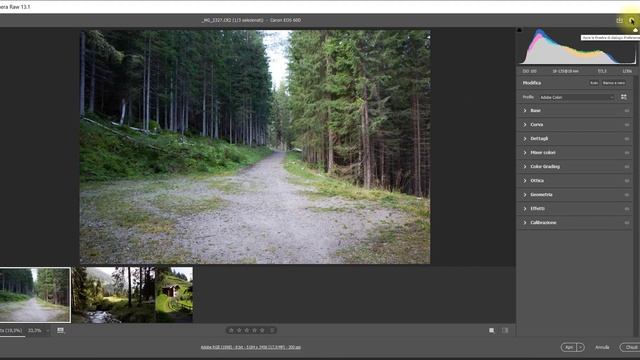
Task: Expand the Effetti panel
Action: (575, 209)
